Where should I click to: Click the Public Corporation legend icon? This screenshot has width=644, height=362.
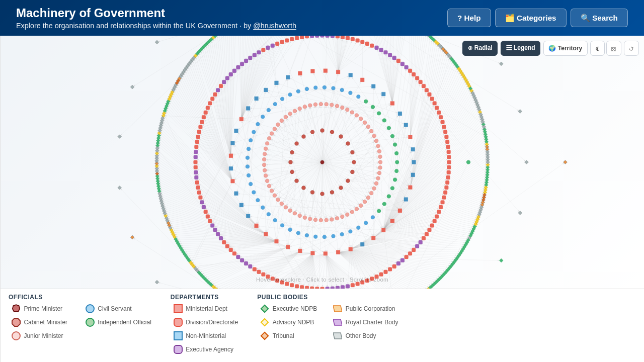coord(338,309)
